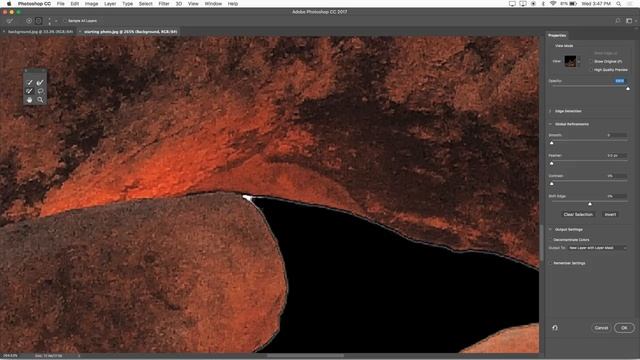640x360 pixels.
Task: Click the Invert button
Action: [610, 214]
